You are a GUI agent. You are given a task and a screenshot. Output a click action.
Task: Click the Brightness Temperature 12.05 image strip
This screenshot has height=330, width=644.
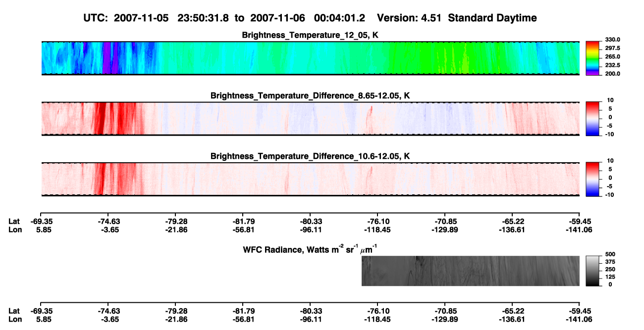tap(310, 58)
